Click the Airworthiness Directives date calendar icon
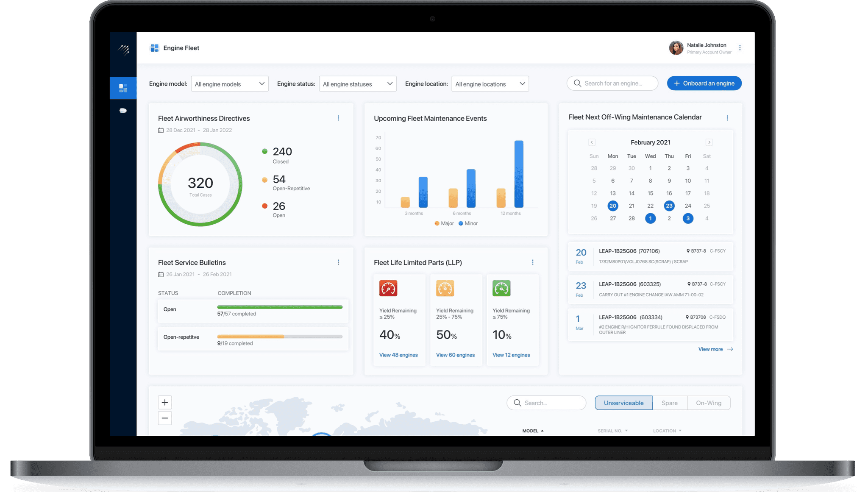The width and height of the screenshot is (868, 501). tap(161, 131)
